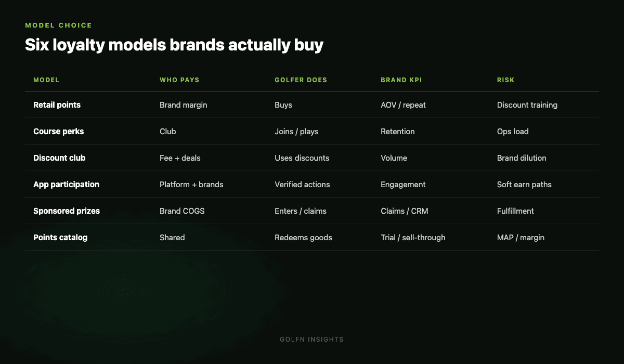Click the MODEL column header
624x364 pixels.
[46, 80]
